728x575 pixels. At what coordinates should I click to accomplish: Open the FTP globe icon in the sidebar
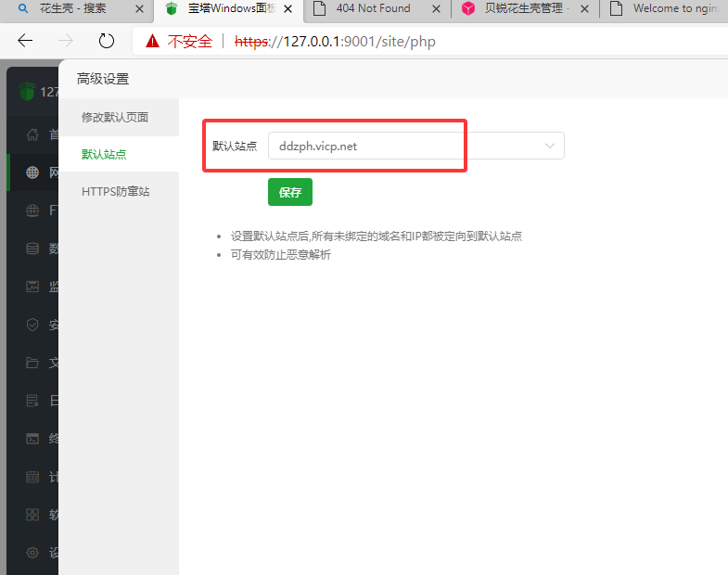click(32, 211)
